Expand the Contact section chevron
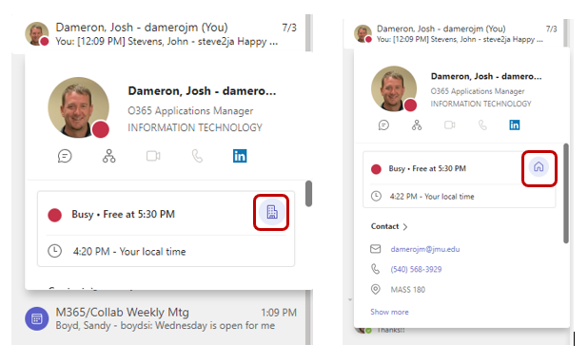Screen dimensions: 588x364 (x=405, y=226)
